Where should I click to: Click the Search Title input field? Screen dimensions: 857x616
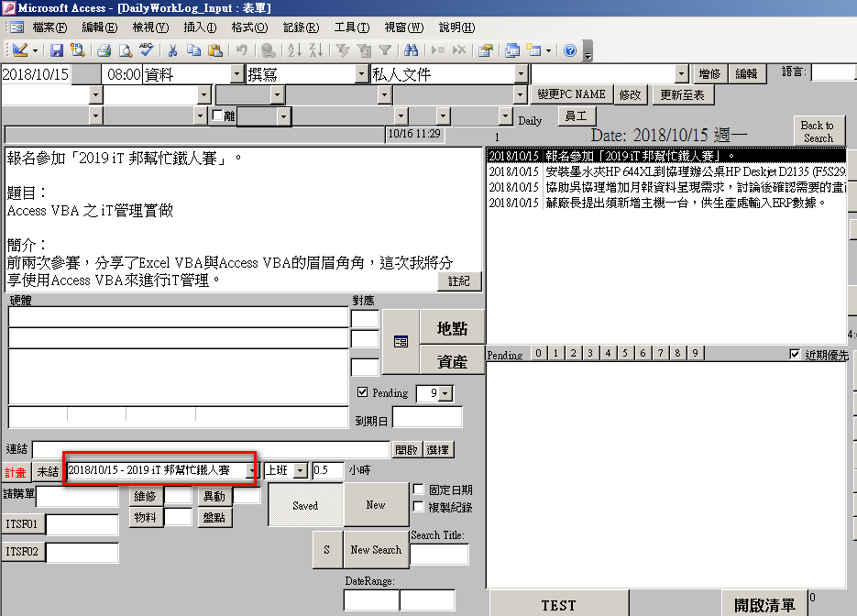tap(439, 555)
